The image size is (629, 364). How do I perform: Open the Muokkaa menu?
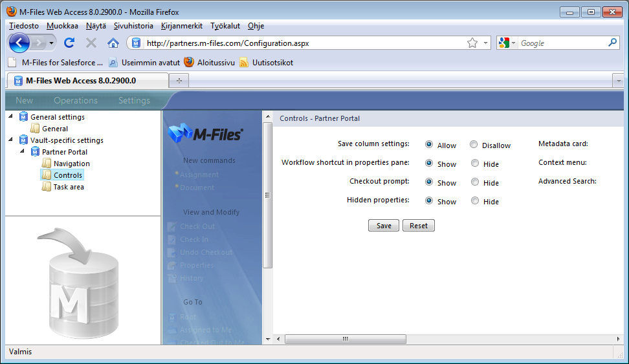point(62,26)
